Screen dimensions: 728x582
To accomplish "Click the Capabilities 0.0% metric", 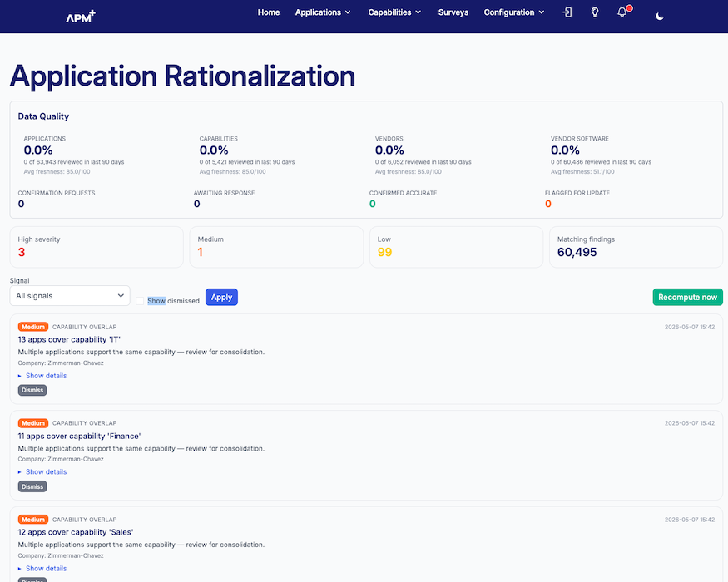I will point(214,150).
